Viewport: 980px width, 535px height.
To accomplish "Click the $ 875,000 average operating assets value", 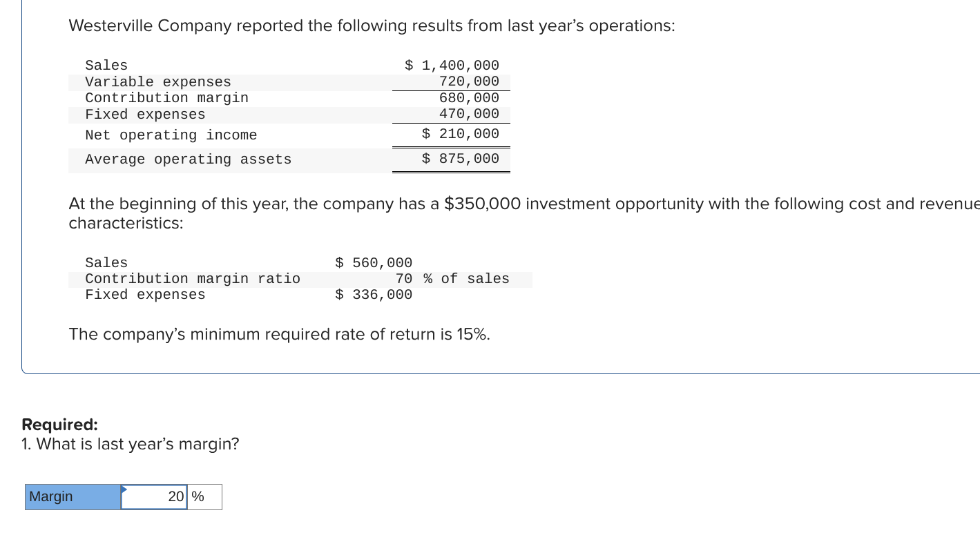I will click(460, 159).
